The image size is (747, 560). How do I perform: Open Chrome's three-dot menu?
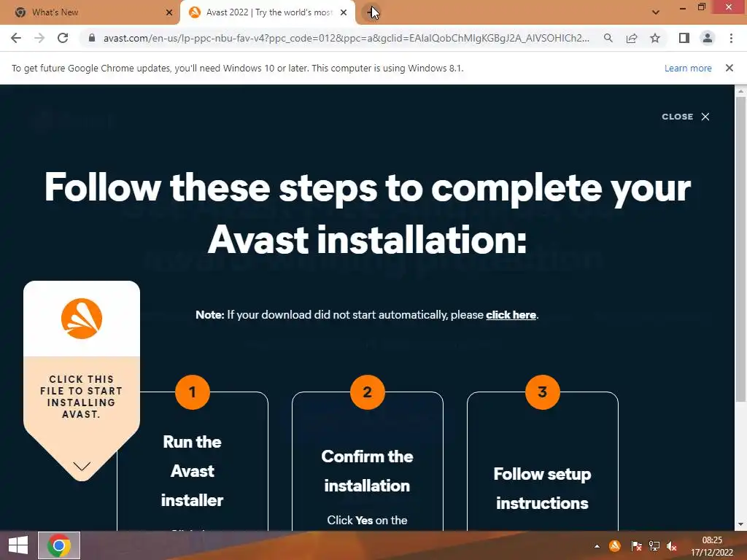731,38
